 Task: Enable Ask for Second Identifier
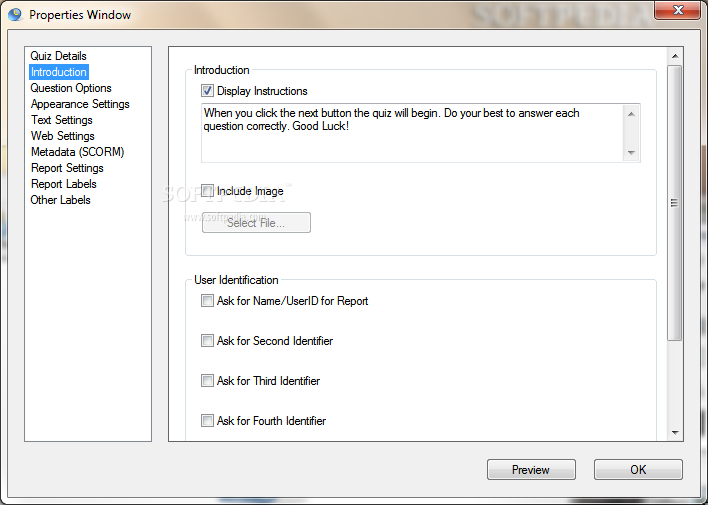207,341
